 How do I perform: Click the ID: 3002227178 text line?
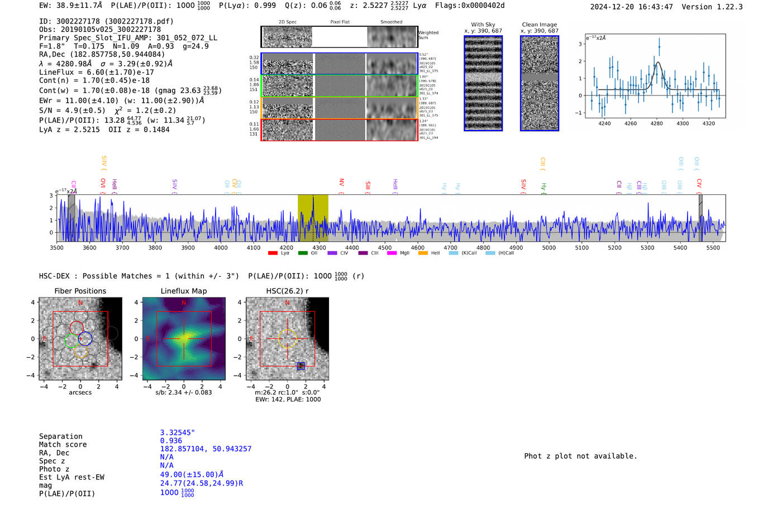tap(106, 21)
